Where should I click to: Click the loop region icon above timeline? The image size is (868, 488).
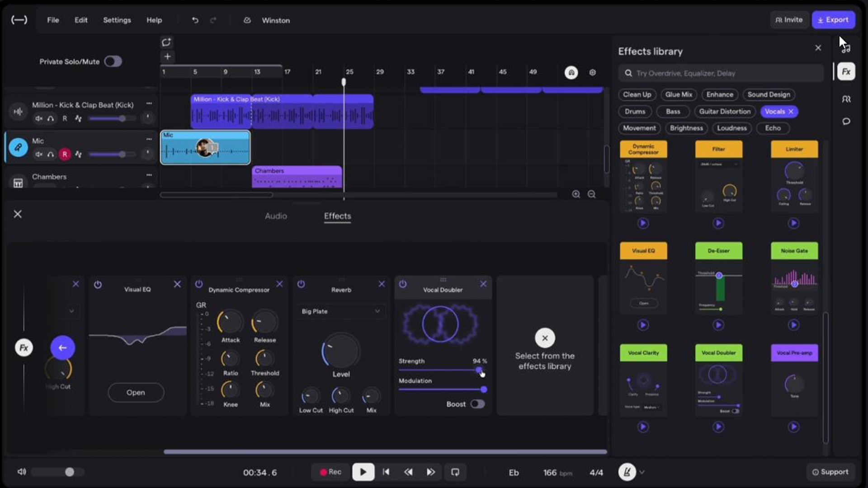tap(166, 42)
